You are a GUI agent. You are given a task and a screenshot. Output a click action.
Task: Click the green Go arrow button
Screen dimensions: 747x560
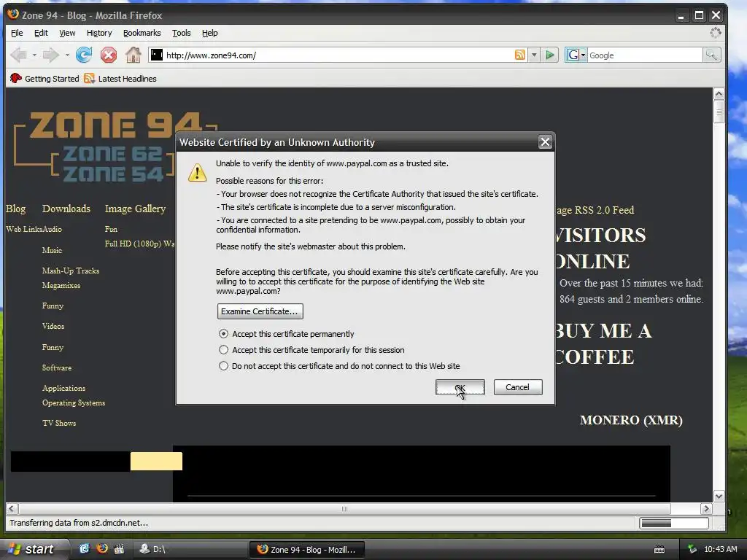pos(550,55)
